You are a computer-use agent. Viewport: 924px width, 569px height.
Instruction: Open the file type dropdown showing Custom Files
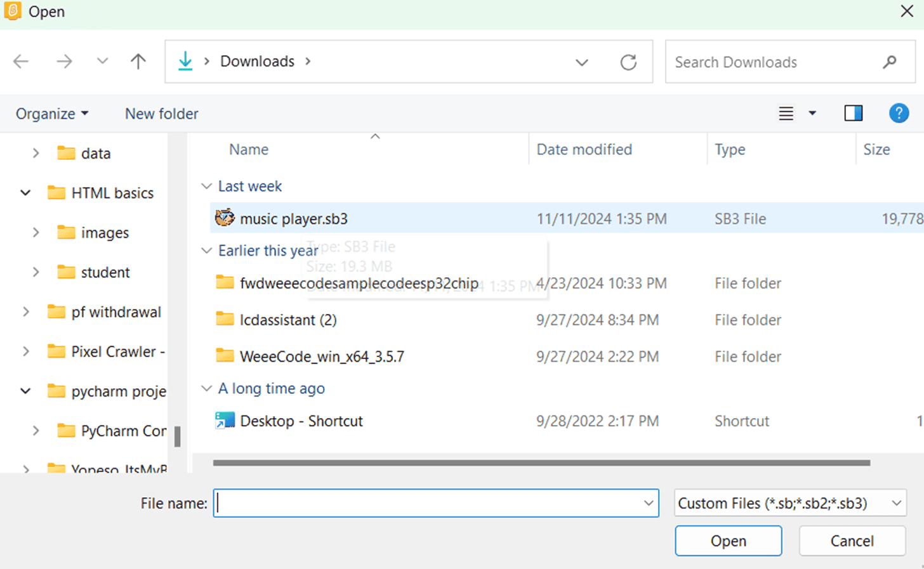click(x=789, y=503)
